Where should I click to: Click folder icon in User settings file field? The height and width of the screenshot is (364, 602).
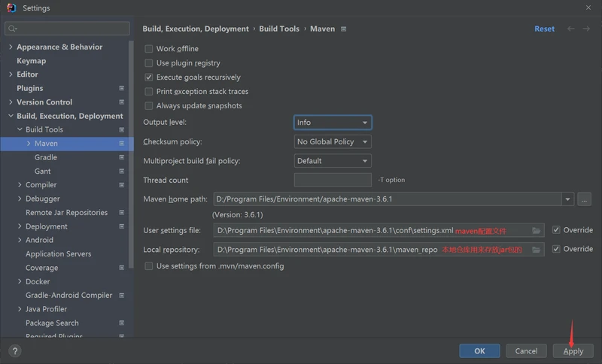pyautogui.click(x=536, y=230)
